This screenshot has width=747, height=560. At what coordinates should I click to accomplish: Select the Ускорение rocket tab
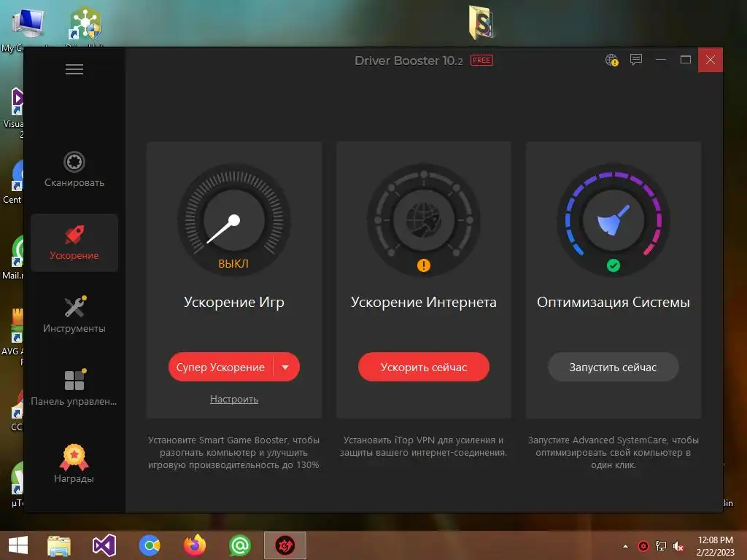click(74, 243)
